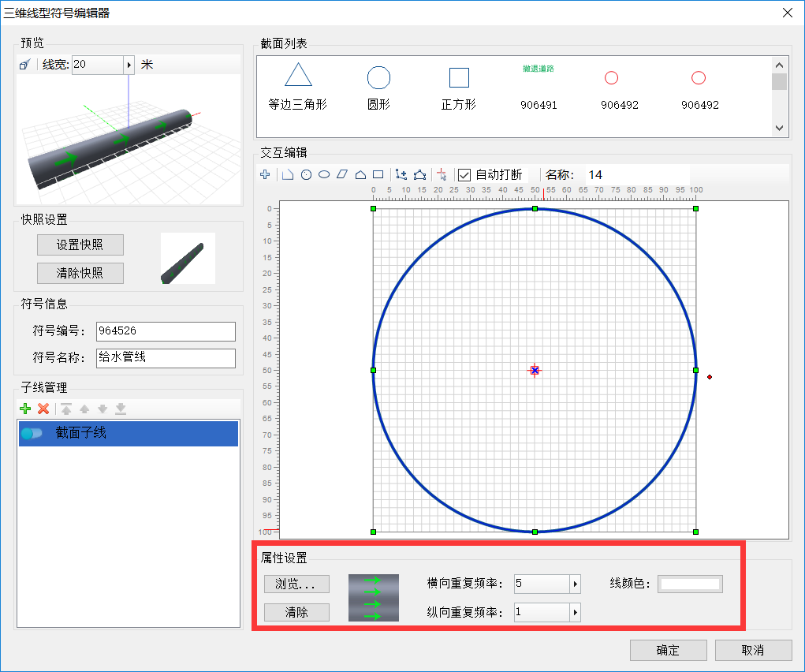Select the circle with center point tool
The width and height of the screenshot is (805, 672).
pos(307,175)
